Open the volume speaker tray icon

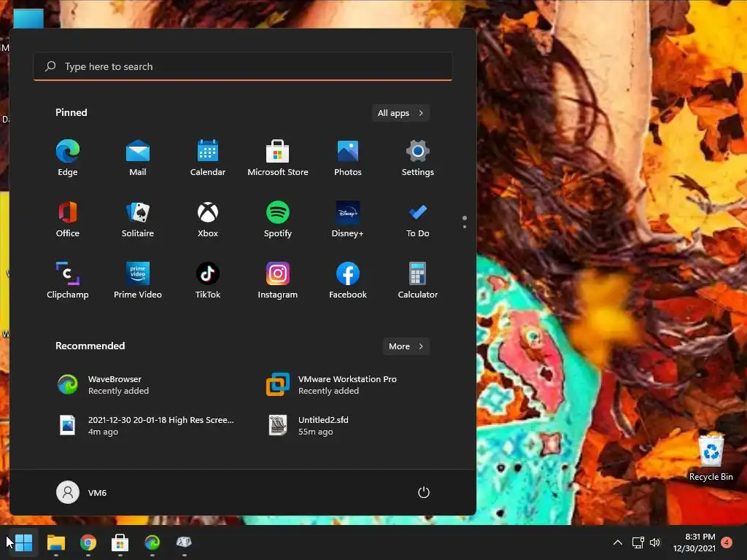[x=656, y=542]
